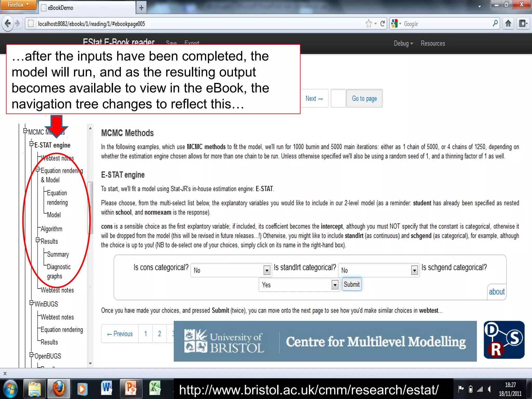Collapse the E-STAT engine tree node

[31, 144]
